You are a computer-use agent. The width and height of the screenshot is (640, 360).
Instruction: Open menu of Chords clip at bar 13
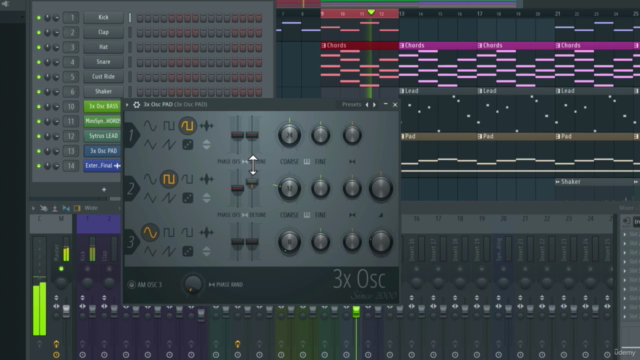tap(402, 45)
